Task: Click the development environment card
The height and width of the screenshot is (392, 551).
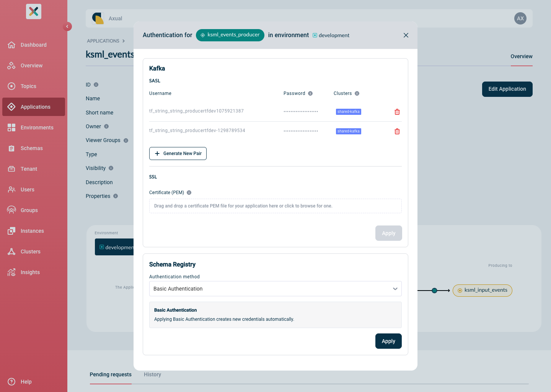Action: (114, 247)
